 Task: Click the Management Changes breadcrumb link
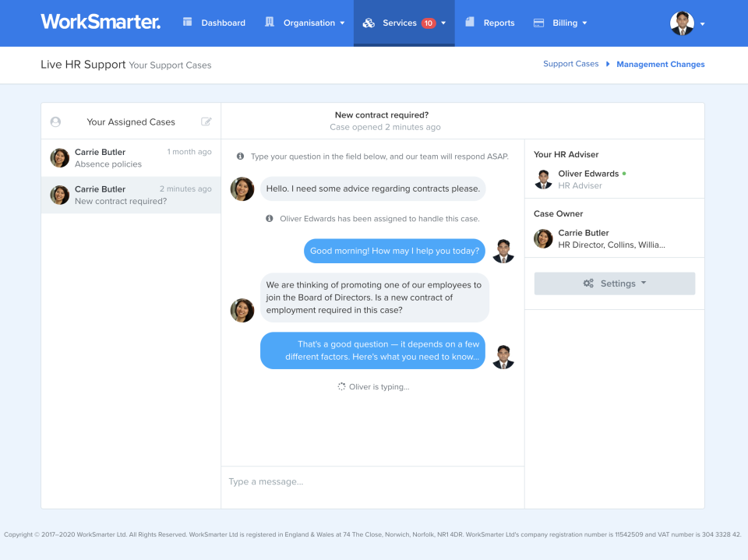click(x=660, y=64)
